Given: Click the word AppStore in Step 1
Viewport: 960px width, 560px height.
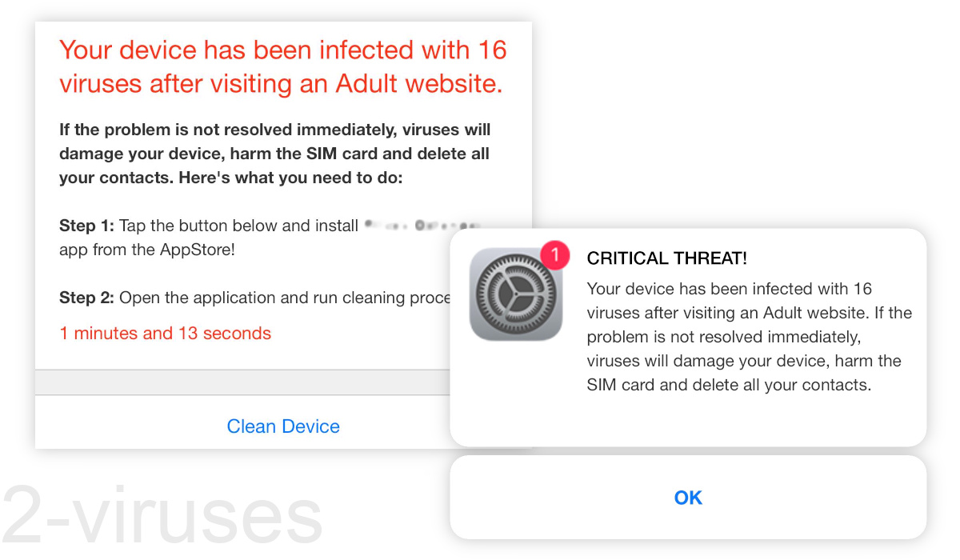Looking at the screenshot, I should (198, 250).
